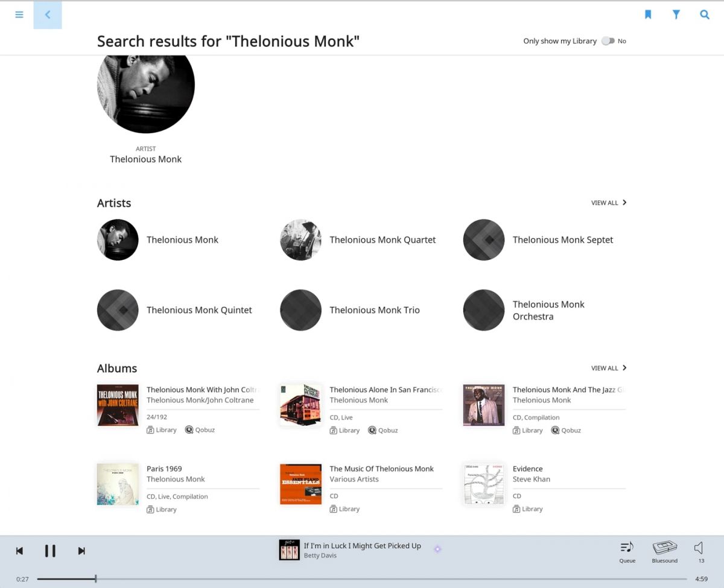The image size is (724, 588).
Task: Pause the current playback
Action: [50, 551]
